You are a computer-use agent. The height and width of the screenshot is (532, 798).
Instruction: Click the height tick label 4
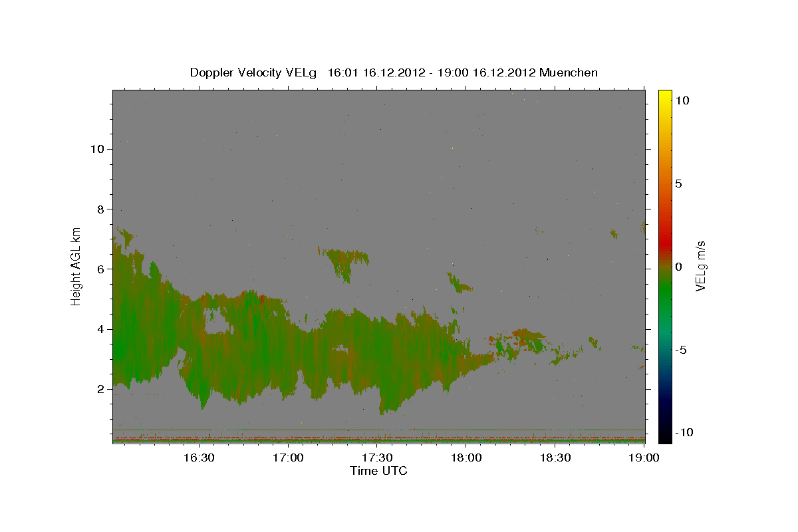click(x=99, y=329)
